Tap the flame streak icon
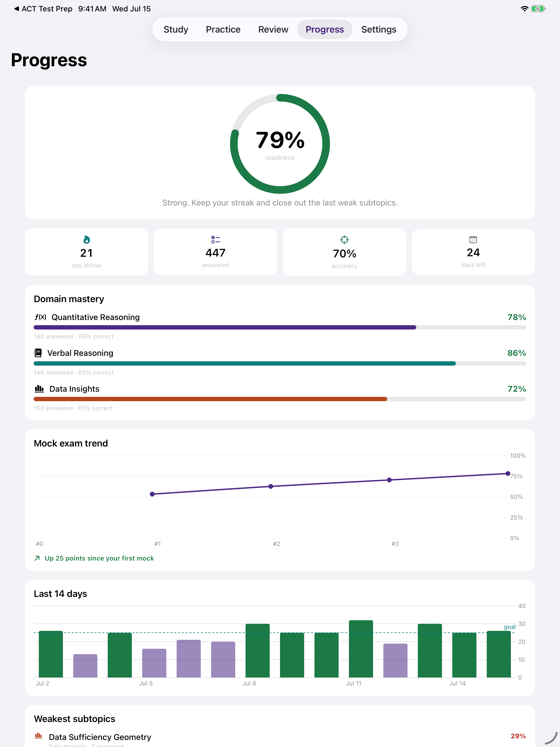 (x=86, y=240)
